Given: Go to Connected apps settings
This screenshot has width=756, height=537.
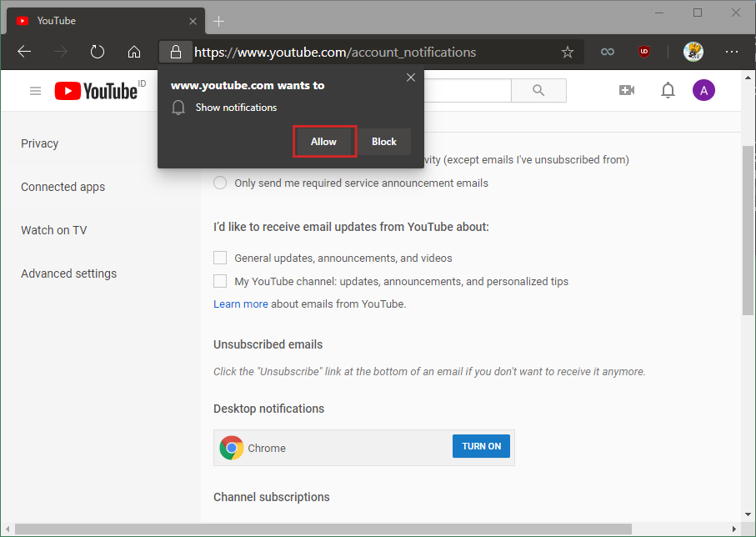Looking at the screenshot, I should pos(63,187).
